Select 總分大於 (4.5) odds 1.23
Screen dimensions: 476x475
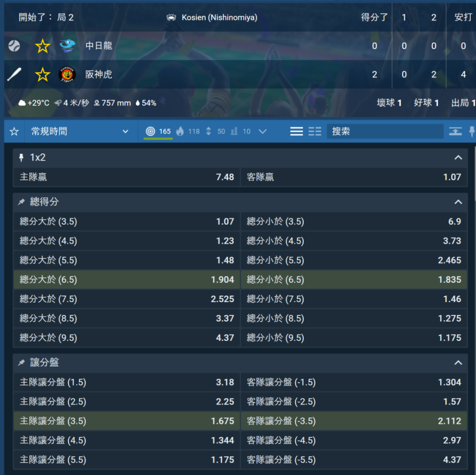pyautogui.click(x=127, y=241)
